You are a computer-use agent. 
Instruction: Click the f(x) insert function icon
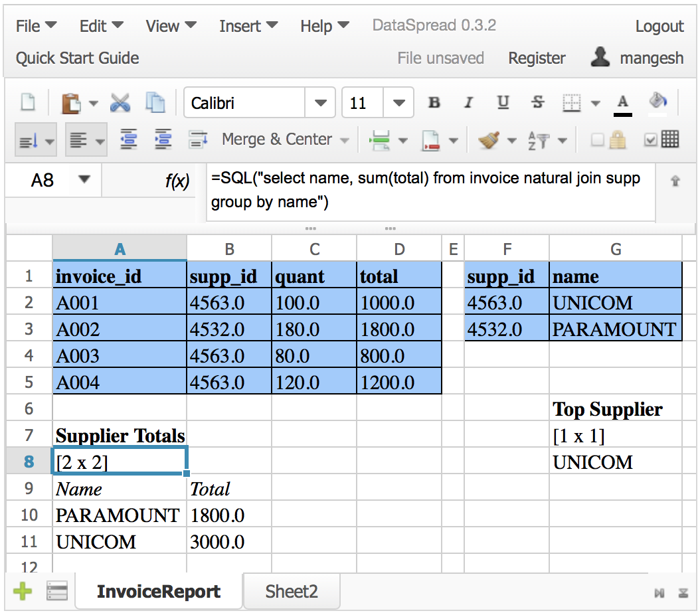point(177,181)
